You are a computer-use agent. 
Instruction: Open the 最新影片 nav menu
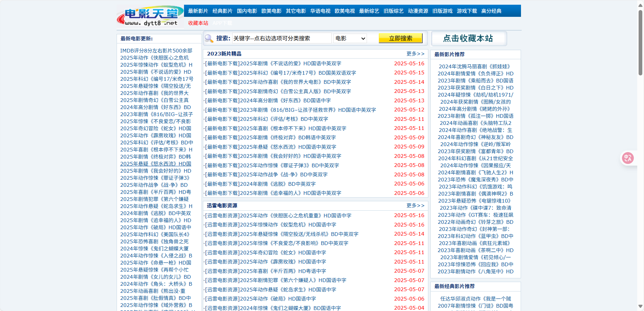198,11
